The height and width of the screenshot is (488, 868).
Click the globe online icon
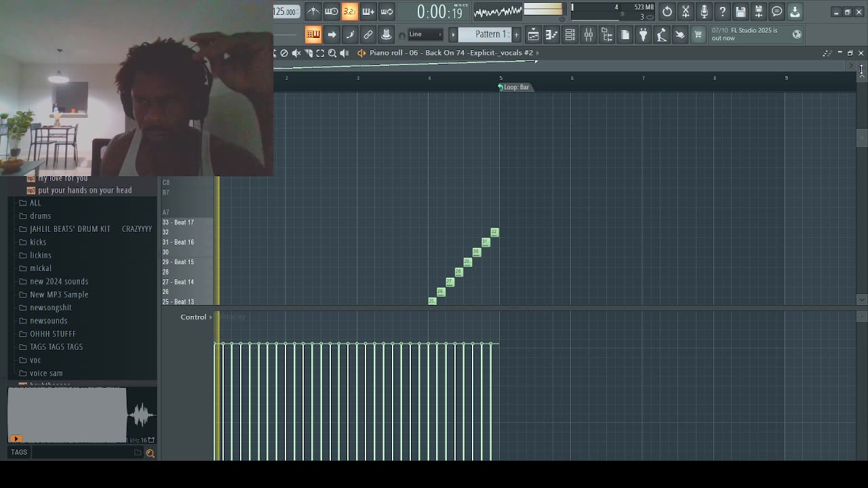click(x=797, y=34)
